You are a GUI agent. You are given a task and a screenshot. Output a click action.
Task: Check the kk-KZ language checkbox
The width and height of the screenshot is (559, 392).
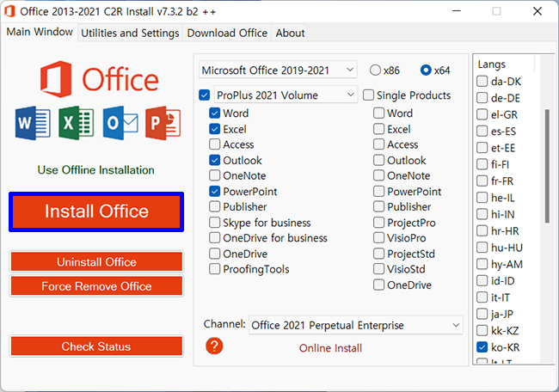[x=482, y=331]
